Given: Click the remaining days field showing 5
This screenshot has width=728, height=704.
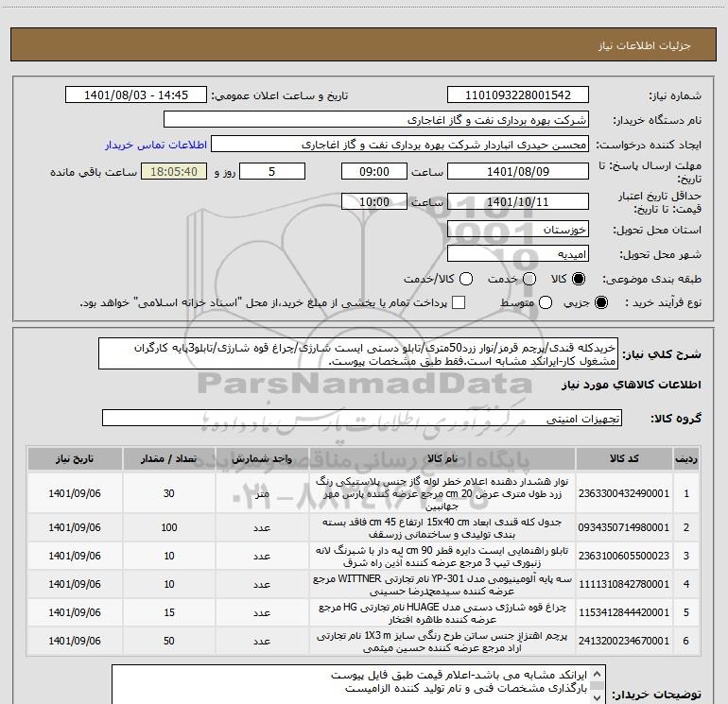Looking at the screenshot, I should pos(272,171).
